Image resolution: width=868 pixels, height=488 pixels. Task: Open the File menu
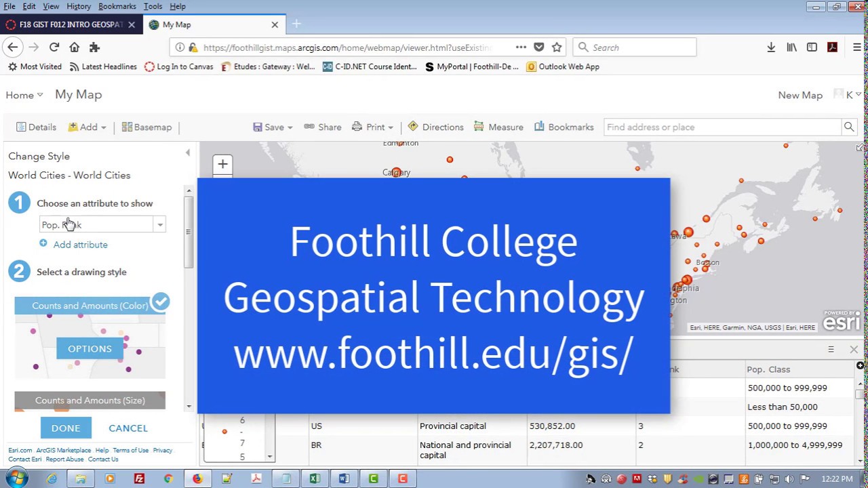point(9,6)
